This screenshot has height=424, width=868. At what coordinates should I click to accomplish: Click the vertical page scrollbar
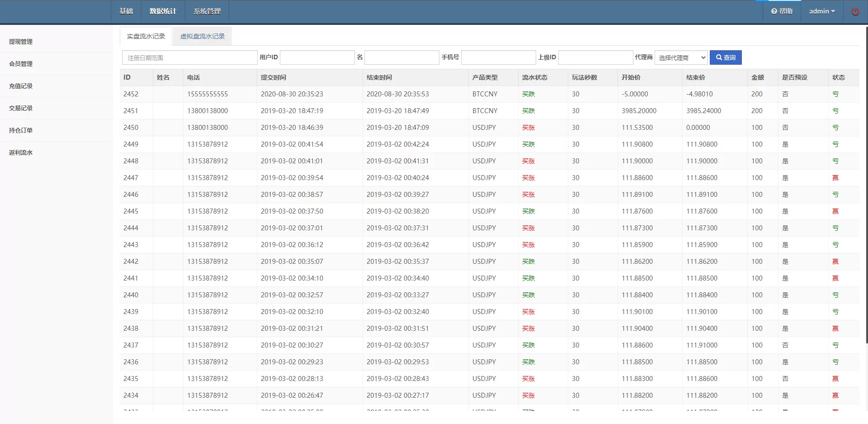(866, 181)
